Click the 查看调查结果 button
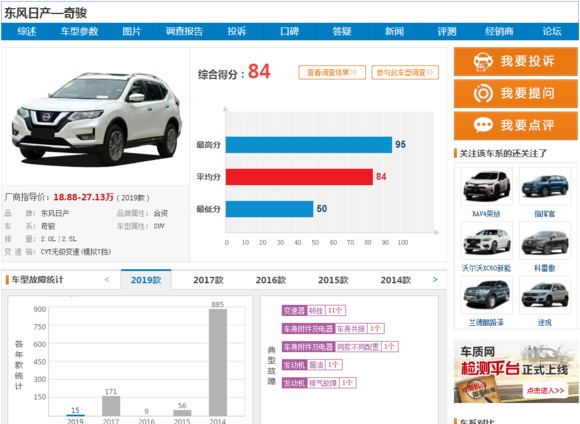Screen dimensions: 580x424 click(332, 73)
